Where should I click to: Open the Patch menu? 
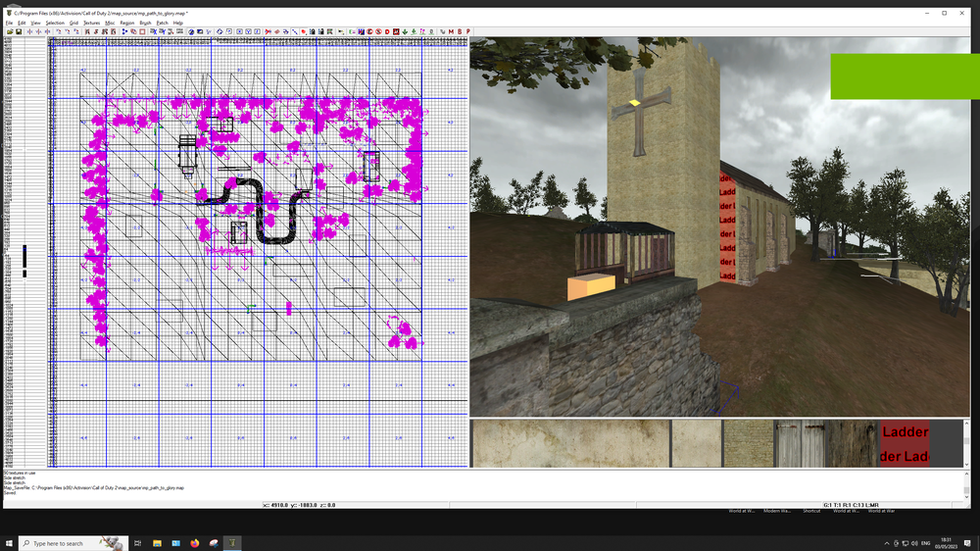(x=162, y=23)
